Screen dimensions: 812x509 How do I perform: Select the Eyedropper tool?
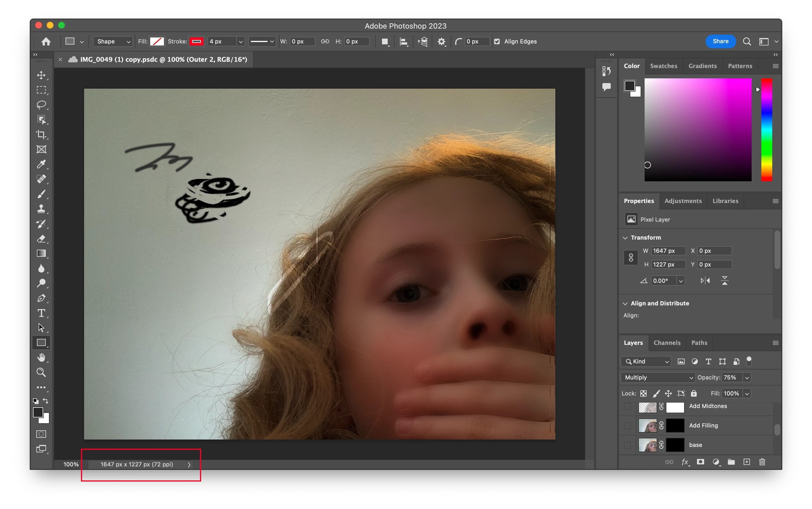tap(41, 164)
